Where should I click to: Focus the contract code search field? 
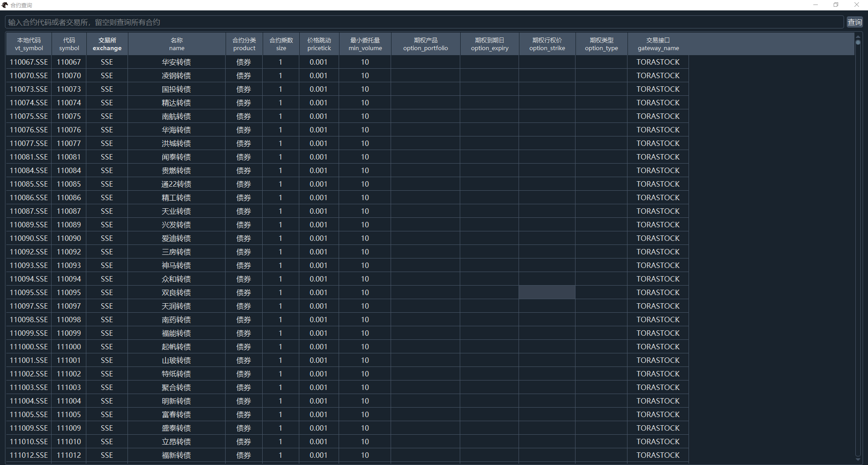click(424, 22)
